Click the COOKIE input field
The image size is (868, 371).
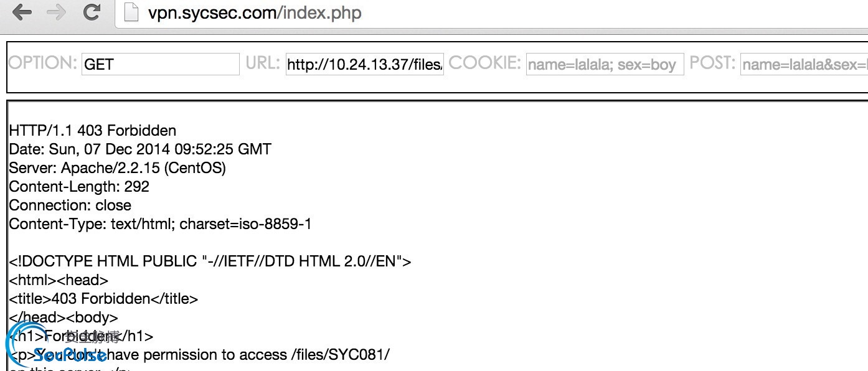605,64
